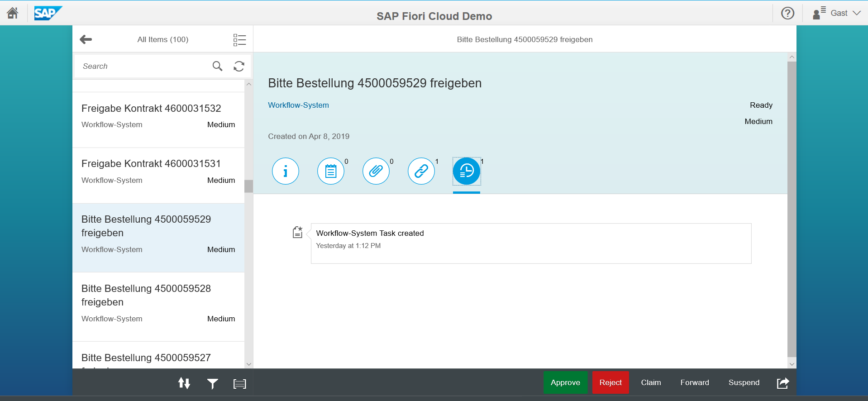Reject the purchase order

[x=610, y=382]
